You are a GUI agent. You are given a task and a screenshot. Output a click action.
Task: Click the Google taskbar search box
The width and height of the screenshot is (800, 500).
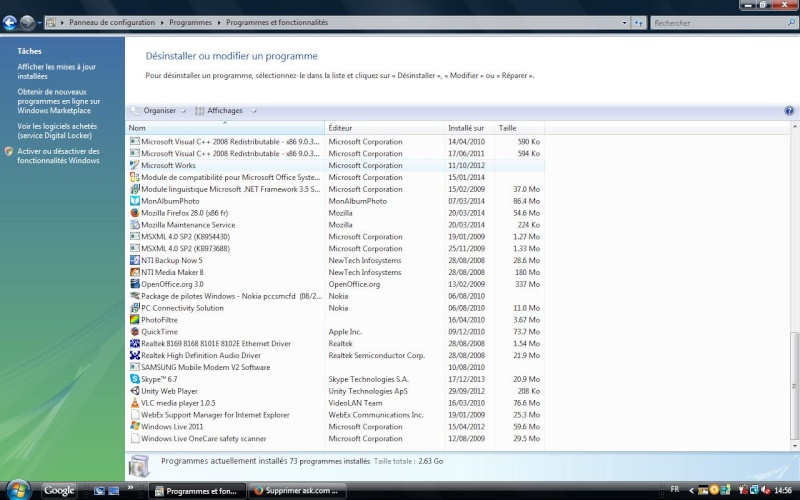point(59,490)
